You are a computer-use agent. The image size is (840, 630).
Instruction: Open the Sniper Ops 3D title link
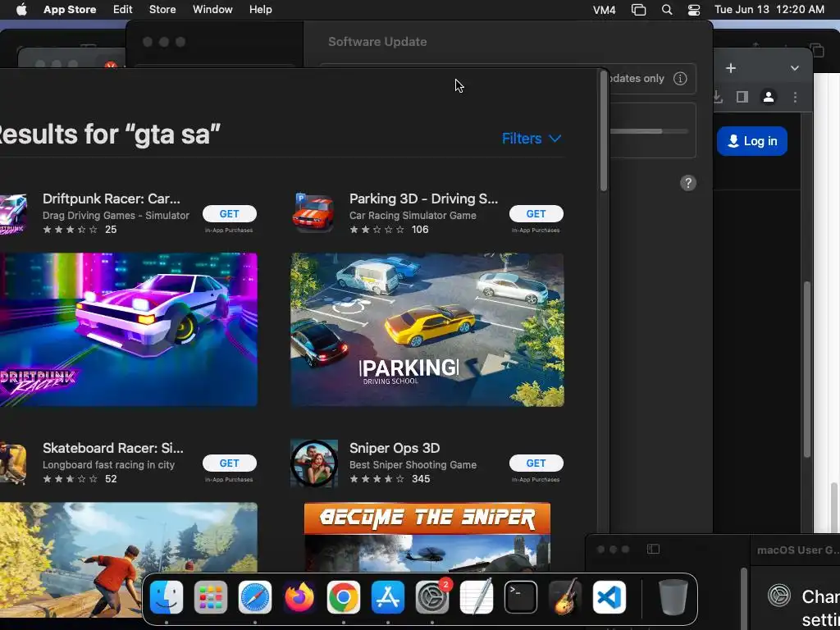395,449
